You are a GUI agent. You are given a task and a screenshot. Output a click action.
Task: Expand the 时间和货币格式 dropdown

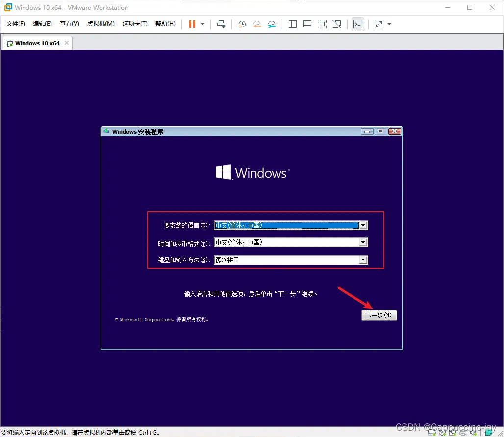tap(363, 242)
